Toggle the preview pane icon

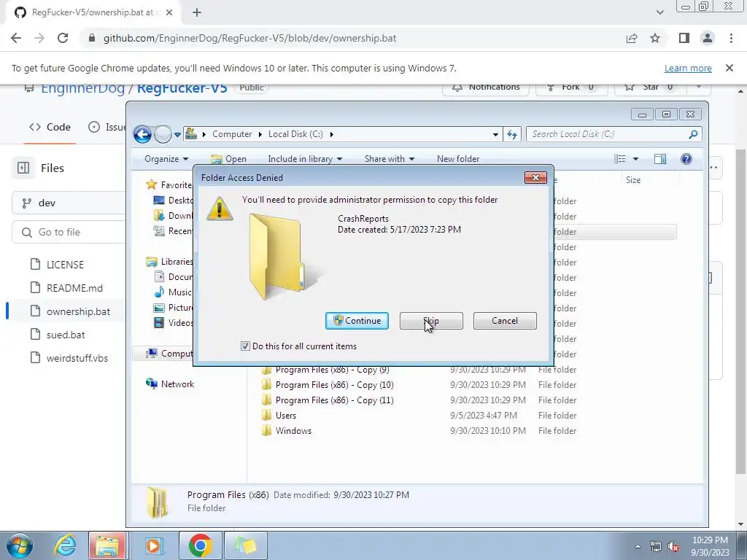pos(659,159)
